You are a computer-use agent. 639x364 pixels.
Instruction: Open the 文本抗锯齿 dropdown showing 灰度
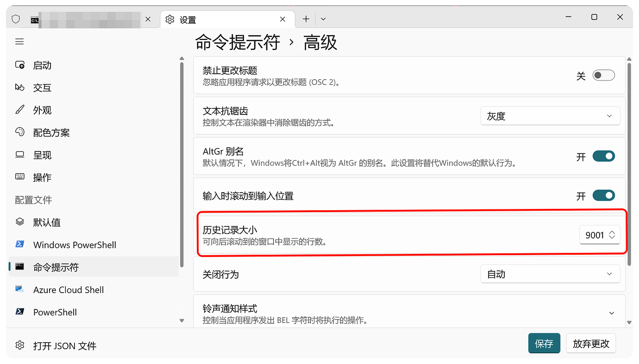(550, 116)
